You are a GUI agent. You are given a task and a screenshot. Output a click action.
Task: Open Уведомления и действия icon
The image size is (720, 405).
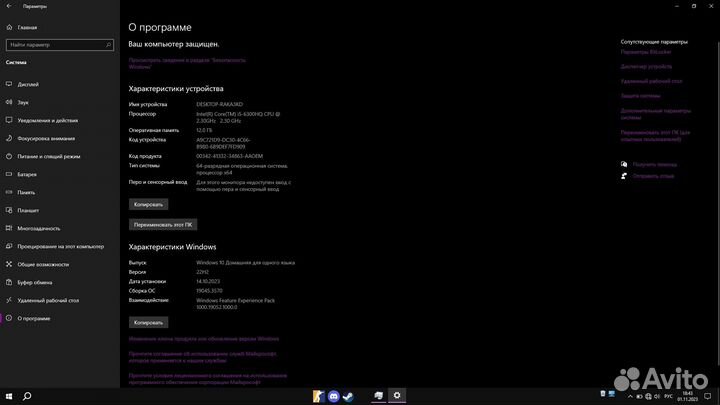[x=9, y=120]
